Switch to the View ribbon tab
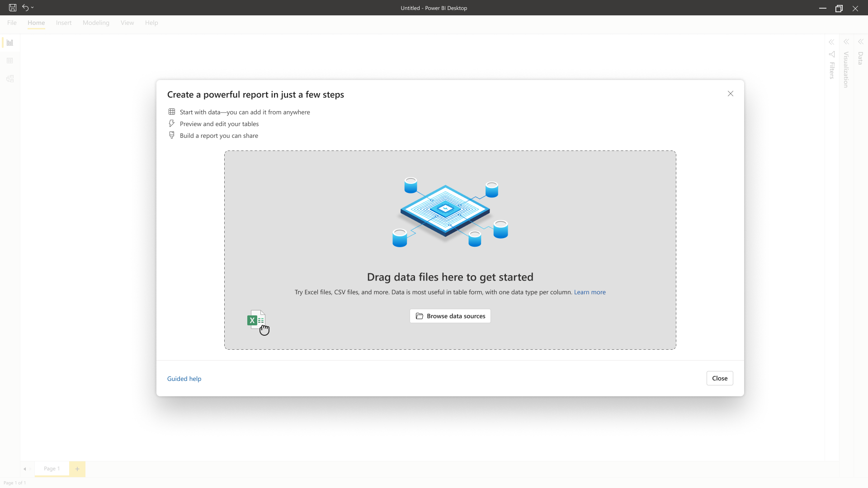The image size is (868, 488). [x=127, y=23]
